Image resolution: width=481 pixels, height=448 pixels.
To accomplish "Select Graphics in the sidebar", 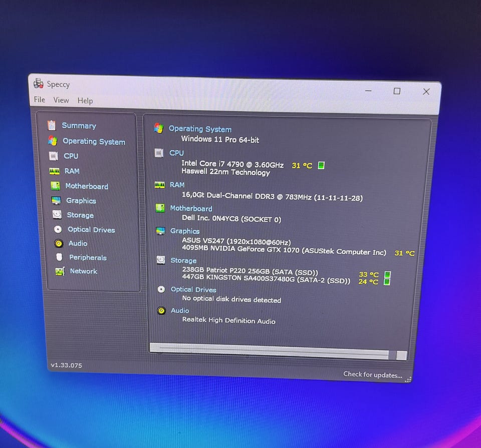I will (x=81, y=201).
